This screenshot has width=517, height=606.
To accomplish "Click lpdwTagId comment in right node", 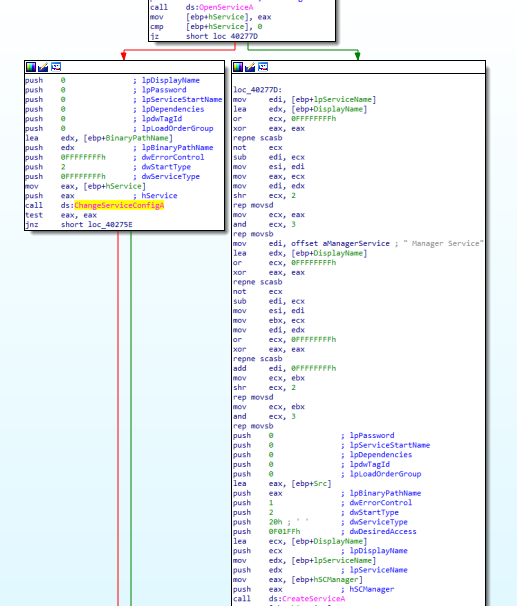I will (369, 464).
